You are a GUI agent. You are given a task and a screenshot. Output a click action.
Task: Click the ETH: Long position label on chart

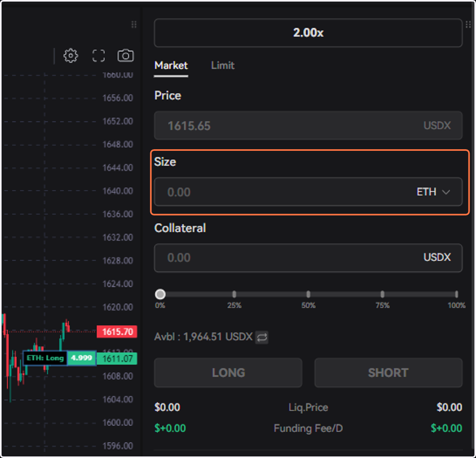click(x=45, y=358)
